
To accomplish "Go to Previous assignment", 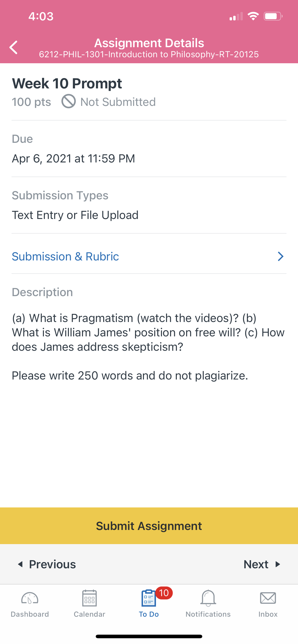I will (x=47, y=564).
